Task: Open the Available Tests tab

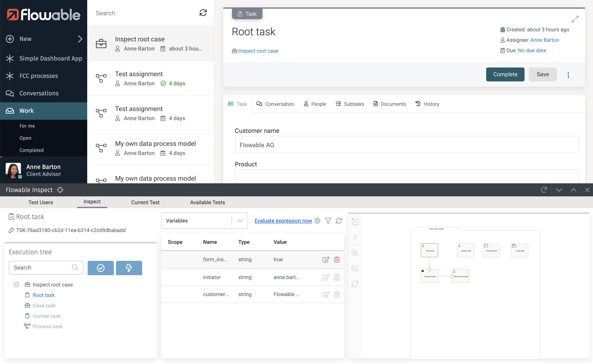Action: point(207,202)
